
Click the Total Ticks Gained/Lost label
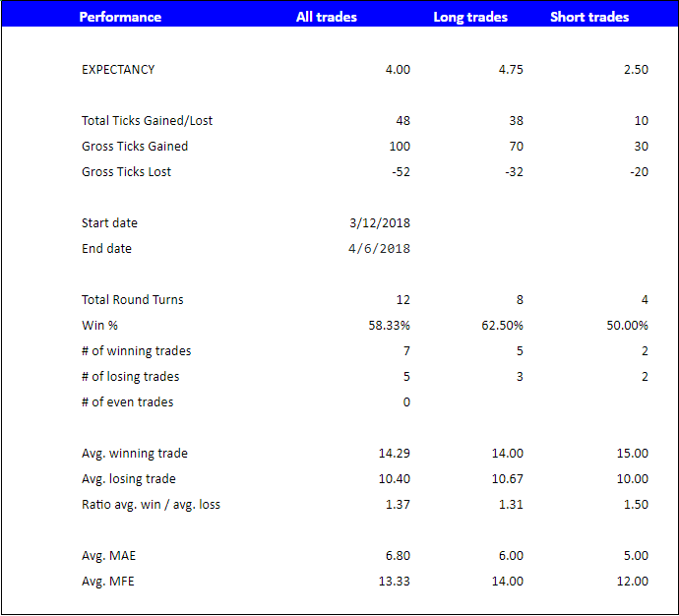tap(148, 121)
